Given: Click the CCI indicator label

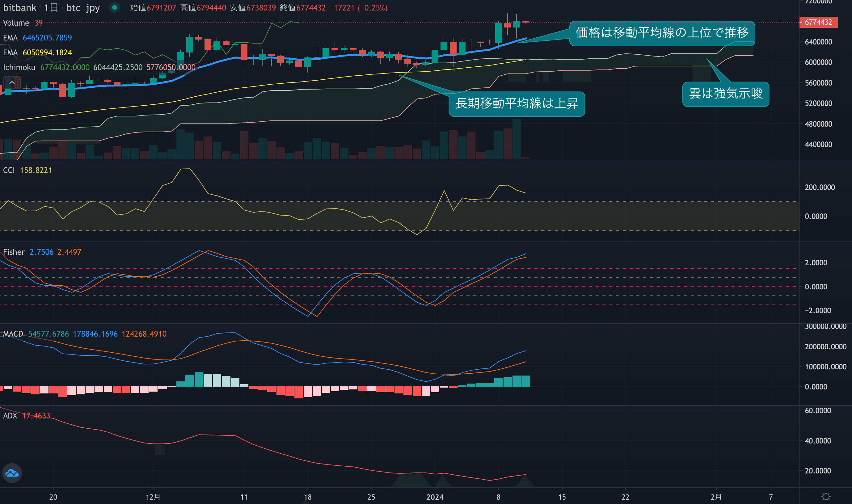Looking at the screenshot, I should point(9,170).
